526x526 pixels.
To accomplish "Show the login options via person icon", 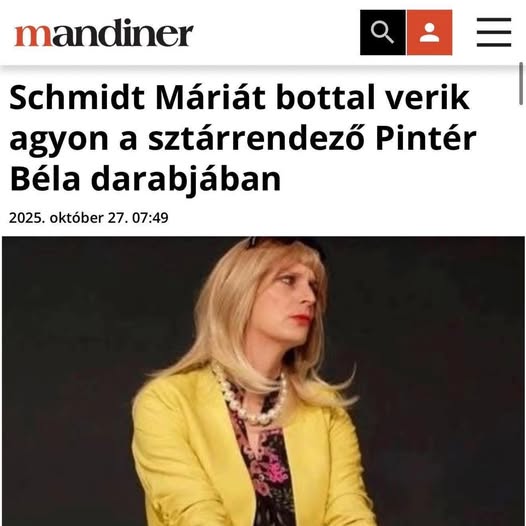I will [429, 32].
